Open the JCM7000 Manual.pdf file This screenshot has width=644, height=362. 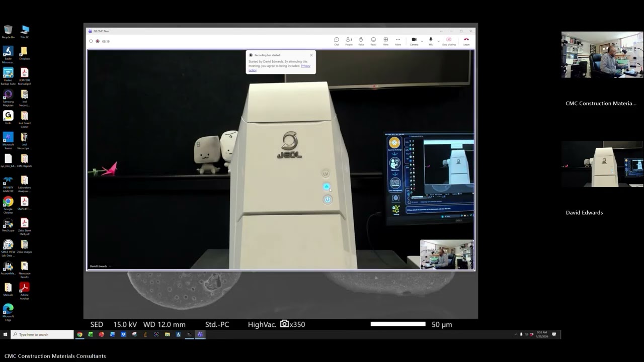[x=24, y=76]
